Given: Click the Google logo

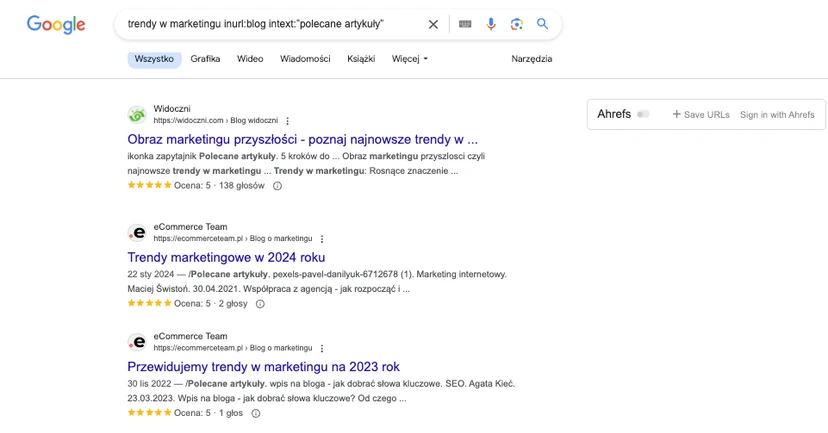Looking at the screenshot, I should [56, 24].
